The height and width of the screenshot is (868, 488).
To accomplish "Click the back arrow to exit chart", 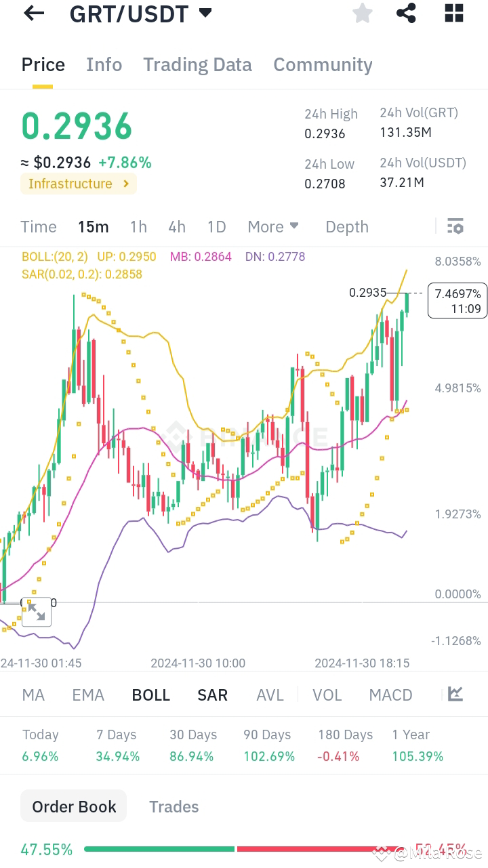I will pos(33,14).
